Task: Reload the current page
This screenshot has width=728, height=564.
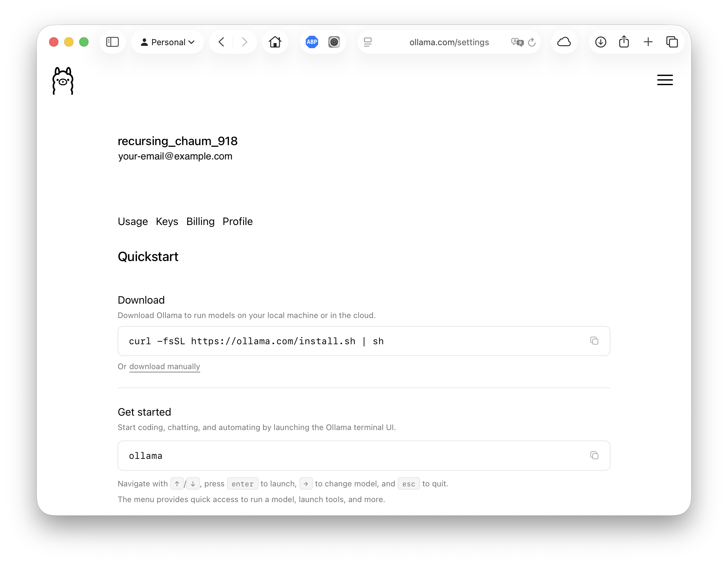Action: tap(532, 42)
